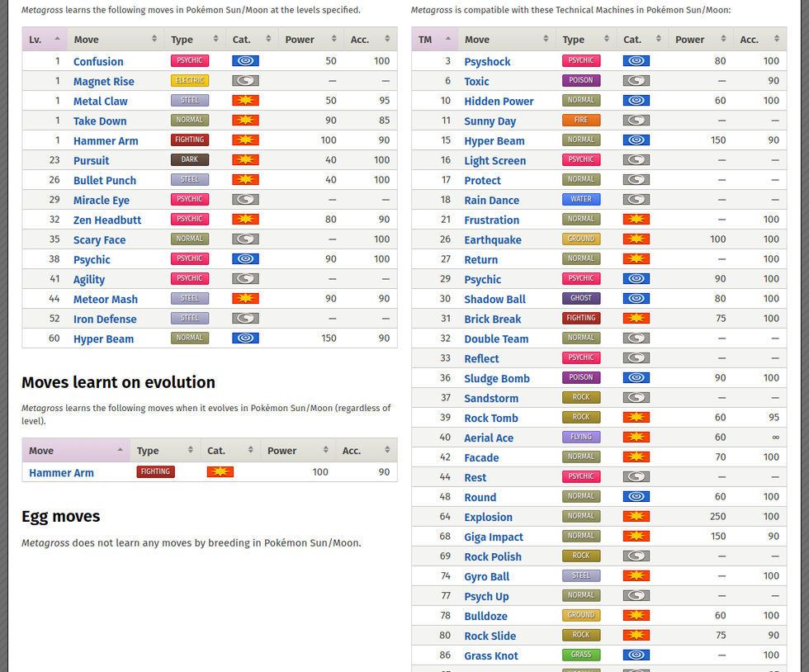Sort the TM table by TM number
This screenshot has width=809, height=672.
pos(433,39)
